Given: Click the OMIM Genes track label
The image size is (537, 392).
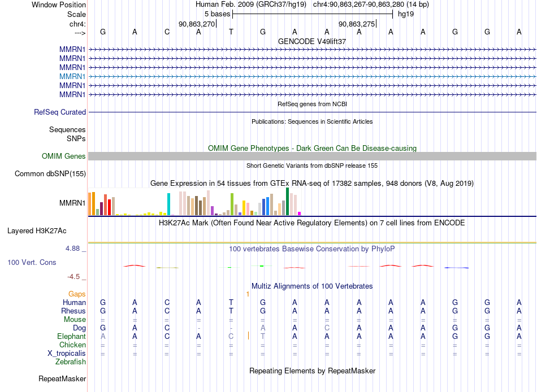Looking at the screenshot, I should tap(64, 156).
